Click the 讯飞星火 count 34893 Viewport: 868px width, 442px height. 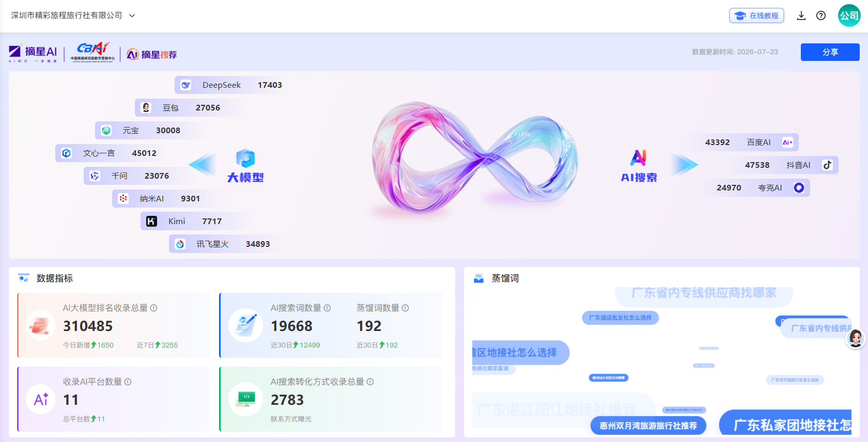(258, 244)
